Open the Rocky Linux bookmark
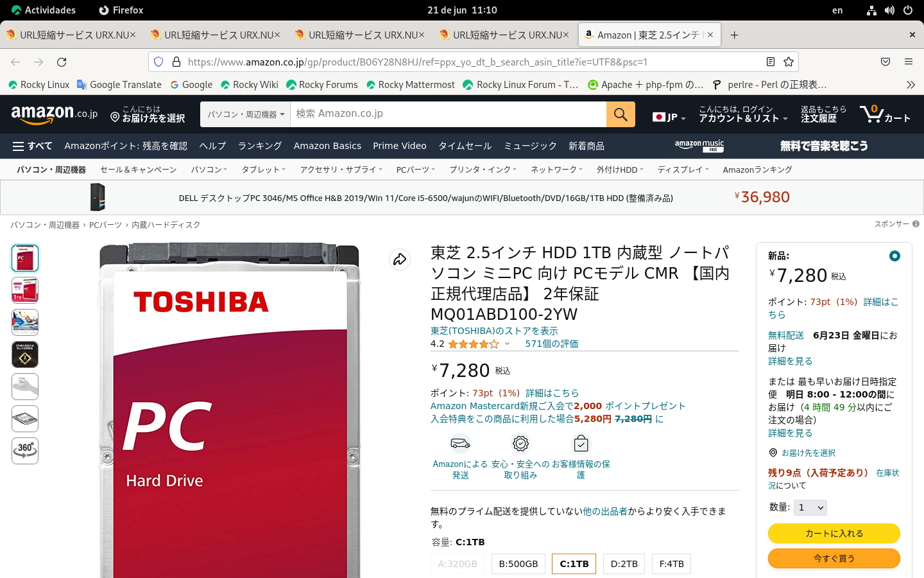The height and width of the screenshot is (578, 924). [38, 85]
